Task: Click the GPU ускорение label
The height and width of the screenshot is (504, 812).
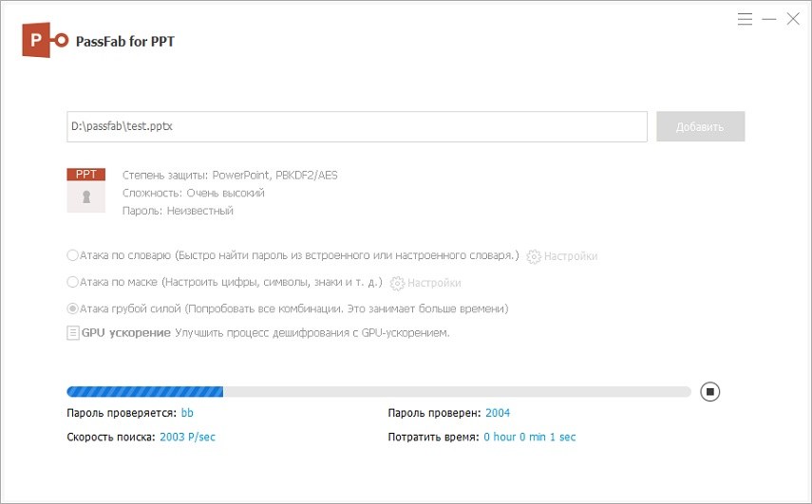Action: click(126, 333)
